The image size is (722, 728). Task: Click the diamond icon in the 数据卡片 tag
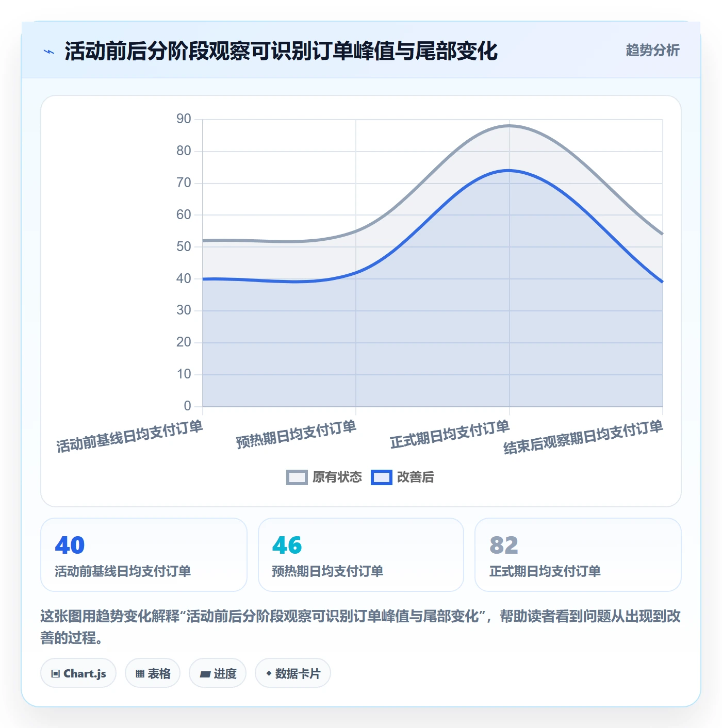tap(269, 673)
